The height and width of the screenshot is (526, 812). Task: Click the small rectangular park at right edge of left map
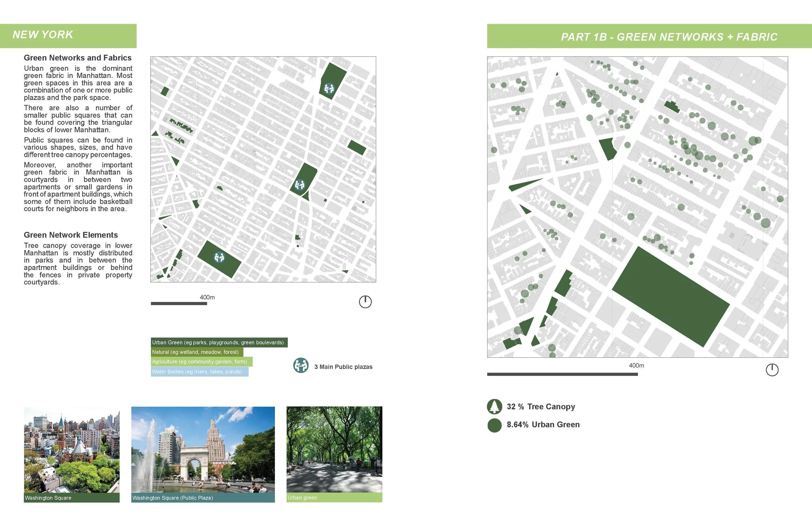pos(357,147)
